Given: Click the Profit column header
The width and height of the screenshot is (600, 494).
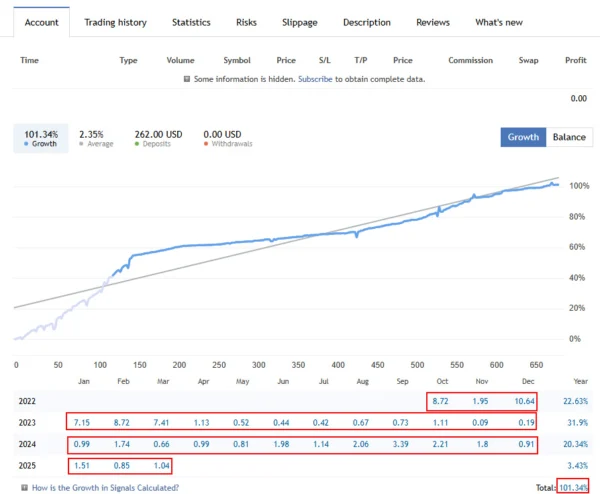Looking at the screenshot, I should coord(575,60).
